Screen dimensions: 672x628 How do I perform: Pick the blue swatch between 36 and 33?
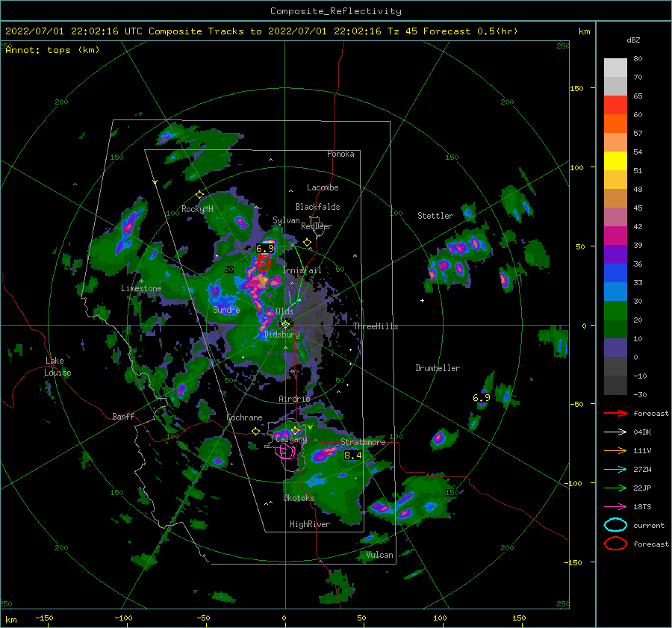pos(615,273)
